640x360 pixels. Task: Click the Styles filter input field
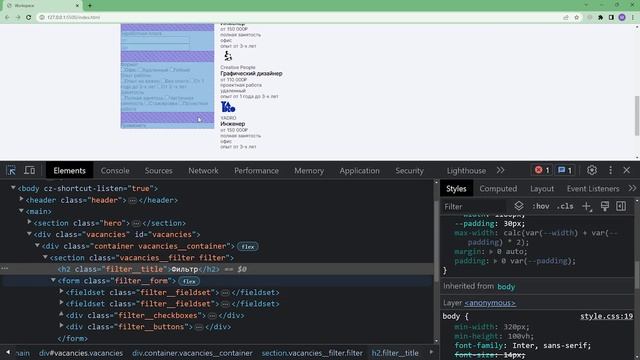(473, 207)
